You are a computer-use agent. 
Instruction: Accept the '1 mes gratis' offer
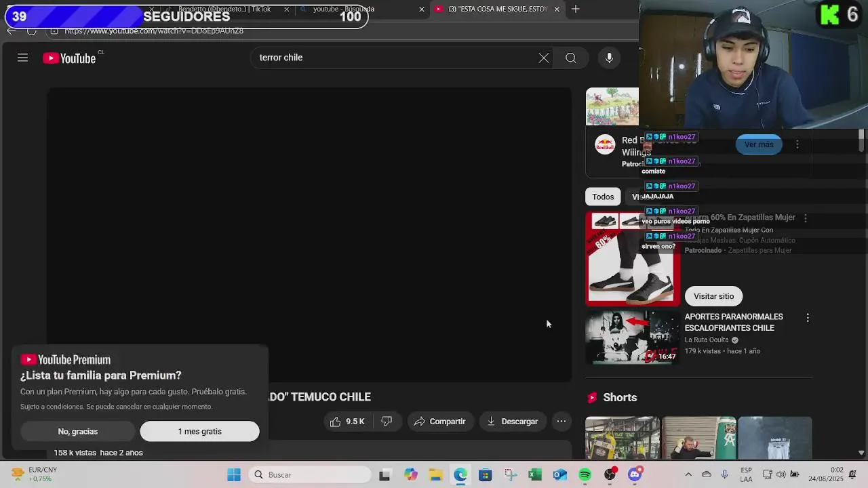pyautogui.click(x=199, y=431)
